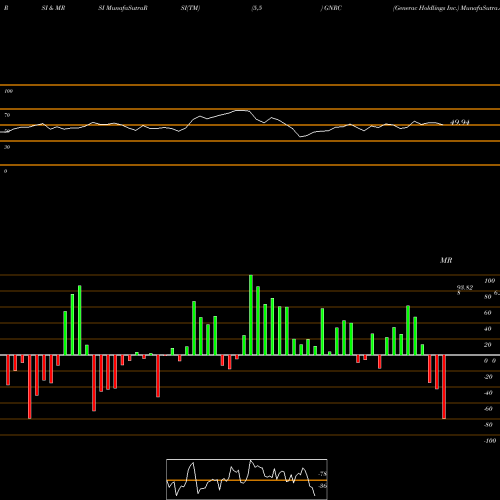Viewport: 500px width, 500px height.
Task: Click the MR label above the histogram
Action: pos(446,260)
